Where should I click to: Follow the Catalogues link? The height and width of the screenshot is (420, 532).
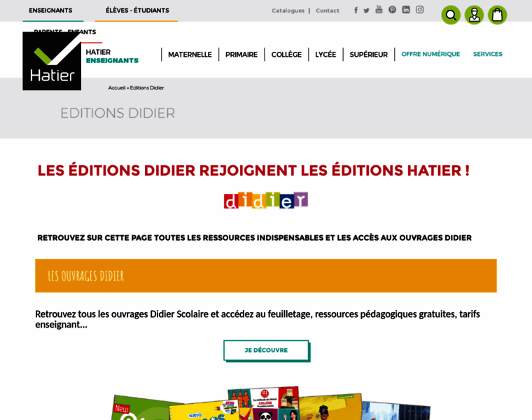click(288, 10)
